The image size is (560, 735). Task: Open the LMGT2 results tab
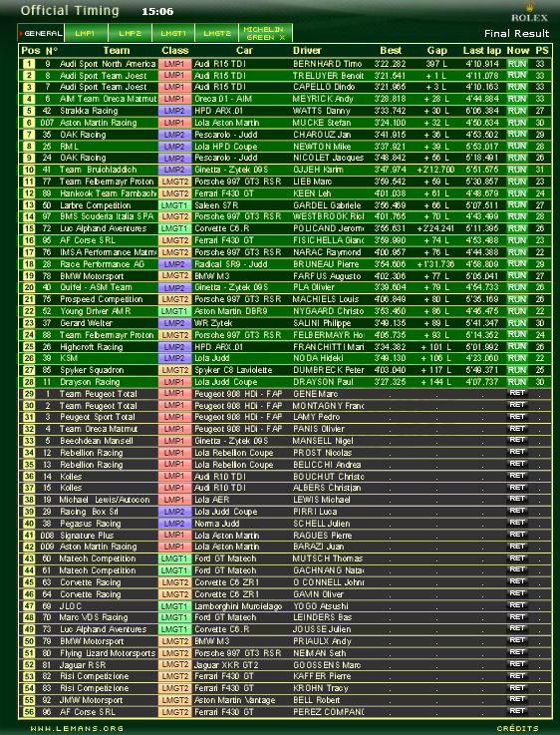217,33
